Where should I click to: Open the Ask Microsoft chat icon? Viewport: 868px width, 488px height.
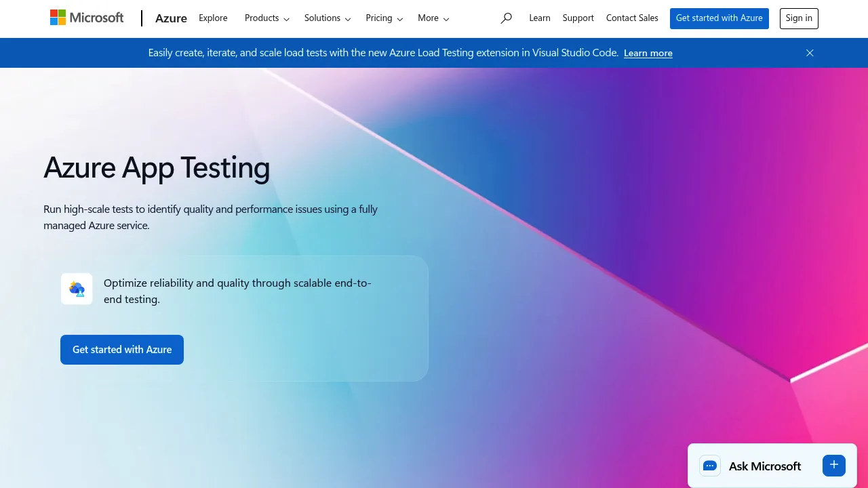pyautogui.click(x=710, y=466)
